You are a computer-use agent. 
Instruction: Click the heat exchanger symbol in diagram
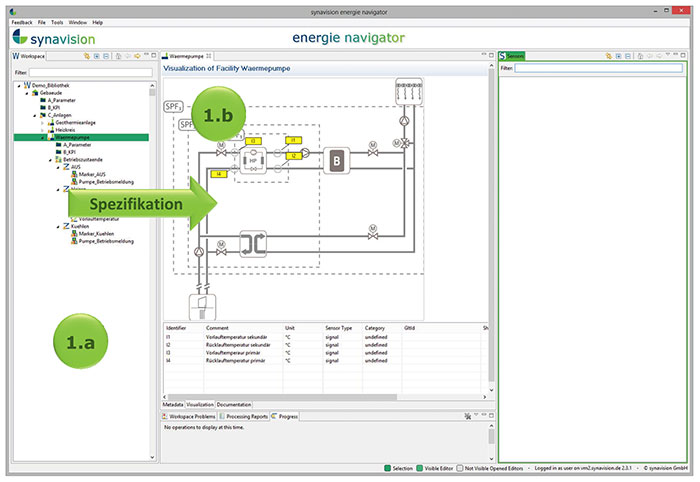(x=253, y=244)
